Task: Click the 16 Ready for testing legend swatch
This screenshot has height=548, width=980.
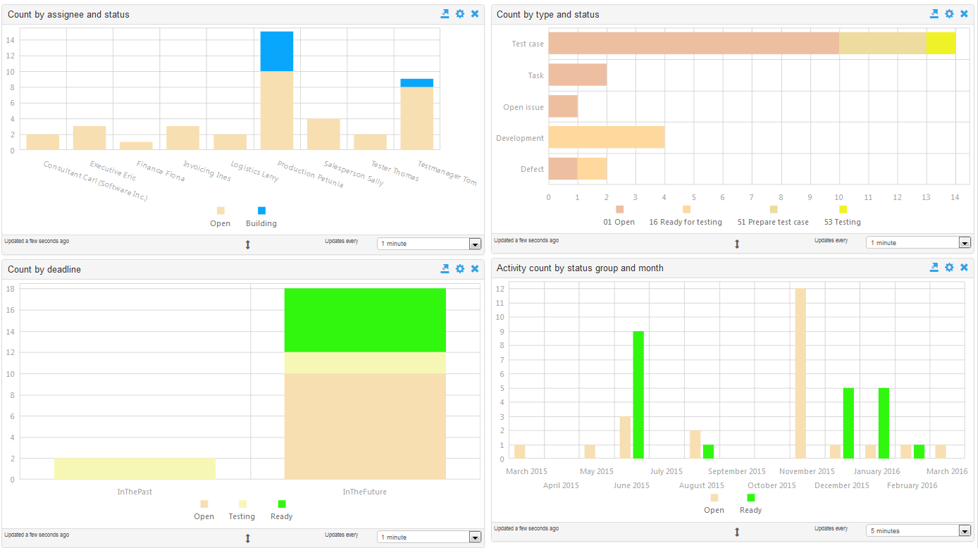Action: click(686, 210)
